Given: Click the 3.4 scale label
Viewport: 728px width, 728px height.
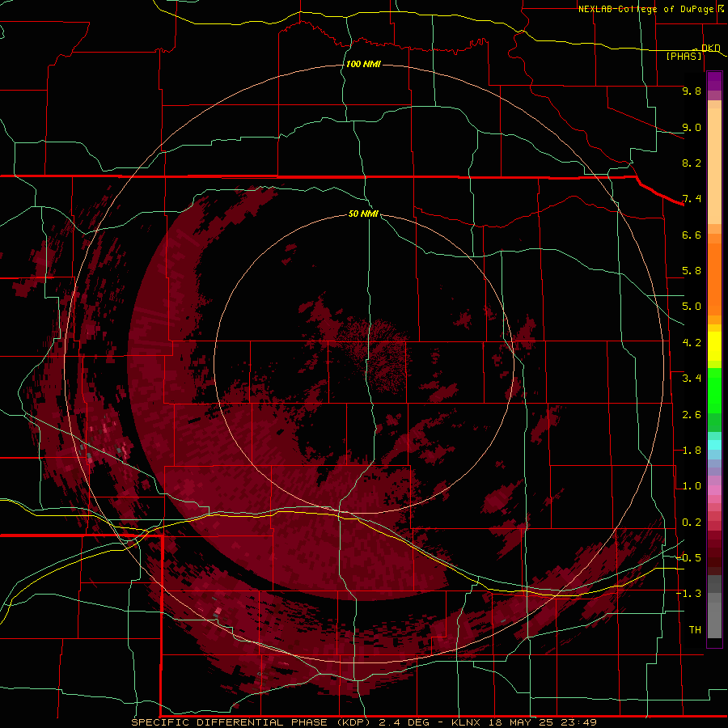Looking at the screenshot, I should 692,379.
